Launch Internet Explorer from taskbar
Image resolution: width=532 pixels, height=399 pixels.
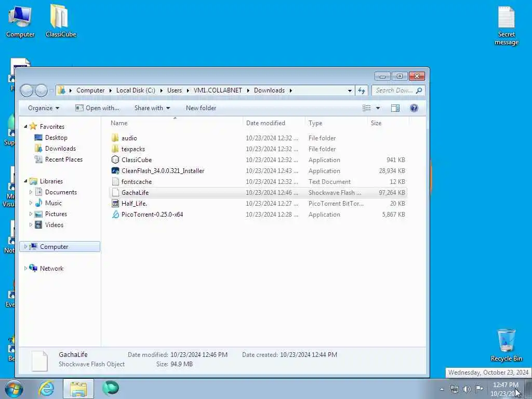(46, 389)
